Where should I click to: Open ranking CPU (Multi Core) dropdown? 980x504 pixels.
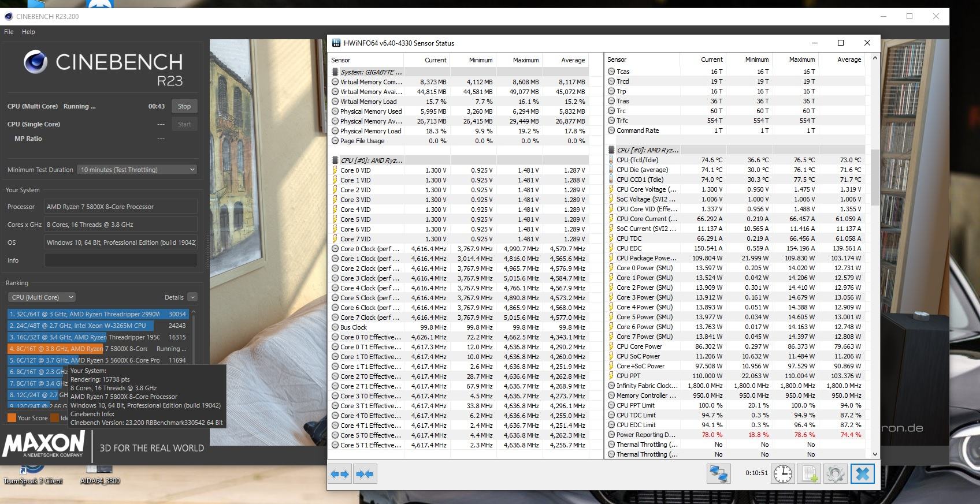42,297
